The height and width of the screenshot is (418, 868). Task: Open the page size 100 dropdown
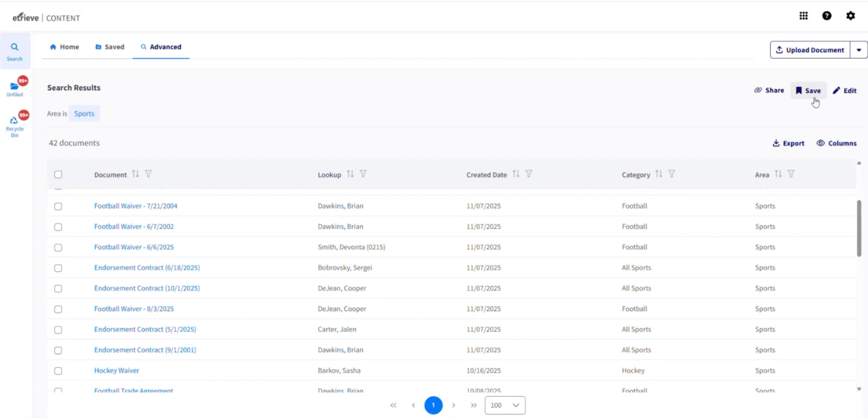[505, 405]
